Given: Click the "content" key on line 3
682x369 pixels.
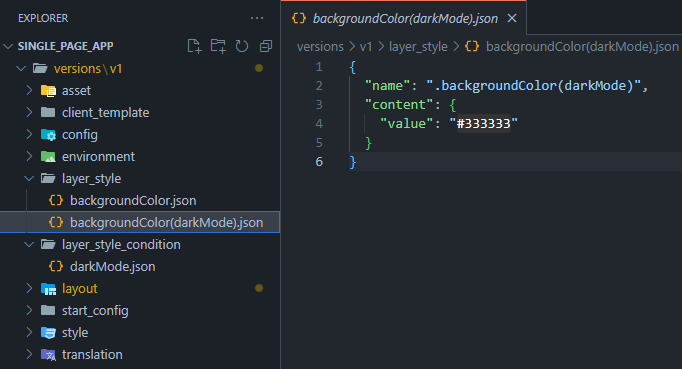Looking at the screenshot, I should click(399, 105).
